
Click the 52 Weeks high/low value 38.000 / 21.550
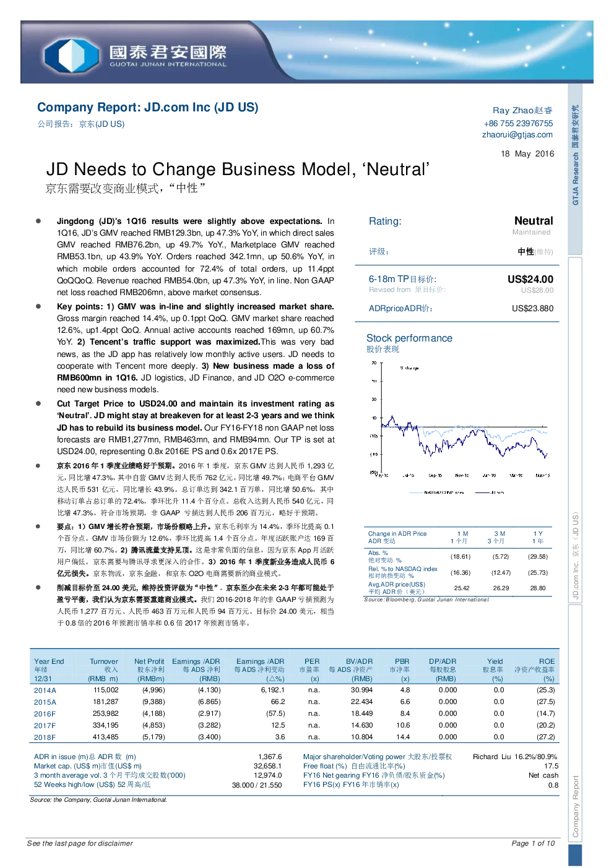257,784
